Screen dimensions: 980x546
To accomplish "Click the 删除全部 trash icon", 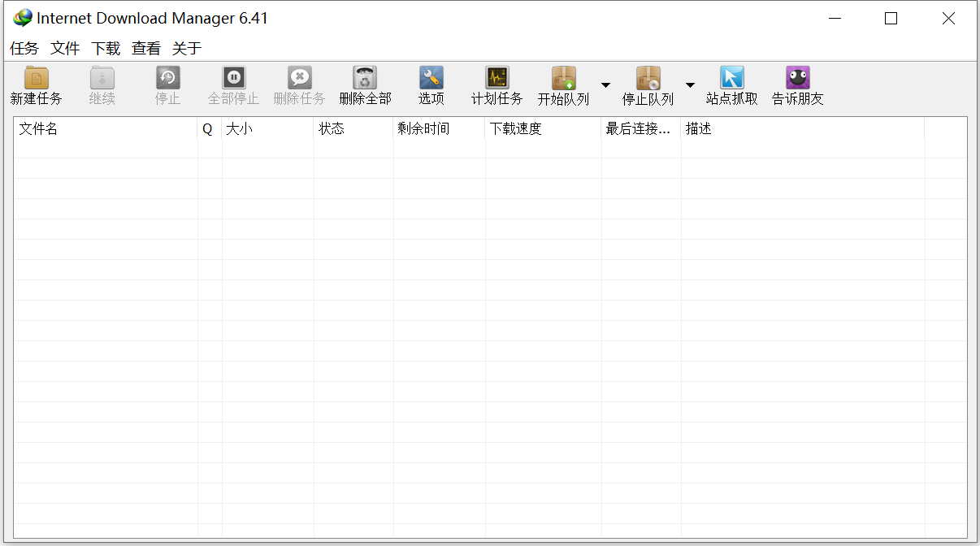I will [365, 78].
